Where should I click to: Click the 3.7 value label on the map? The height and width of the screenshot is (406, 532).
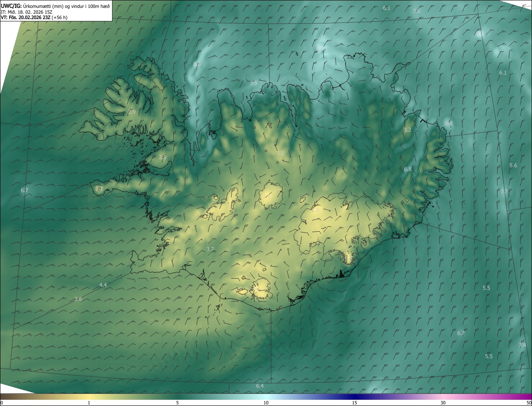point(210,249)
